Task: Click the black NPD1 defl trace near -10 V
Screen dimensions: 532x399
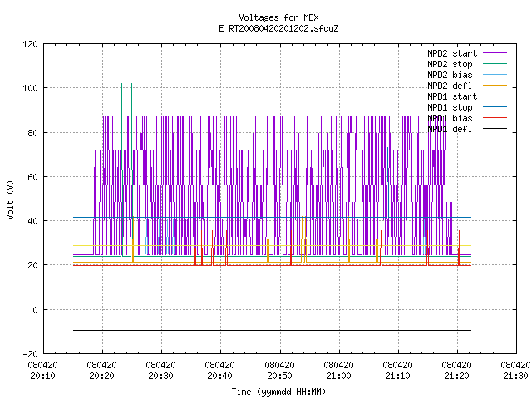Action: 272,330
